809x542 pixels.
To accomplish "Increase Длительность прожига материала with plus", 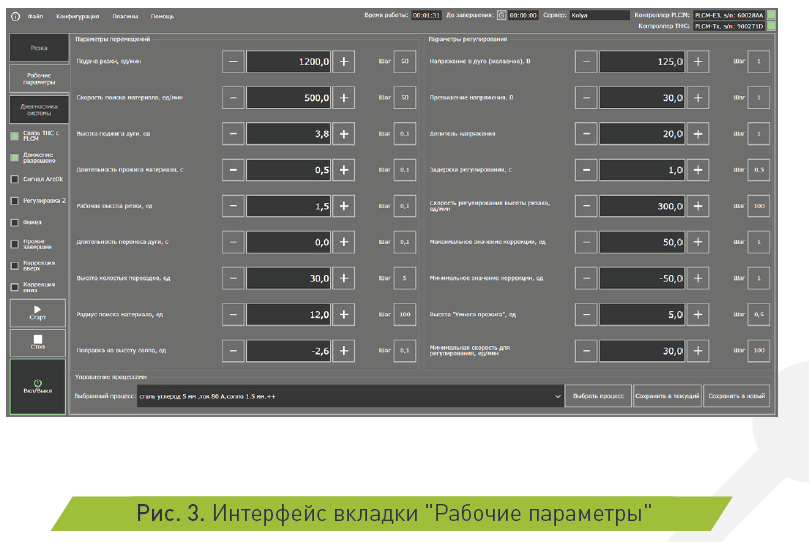I will pos(344,170).
